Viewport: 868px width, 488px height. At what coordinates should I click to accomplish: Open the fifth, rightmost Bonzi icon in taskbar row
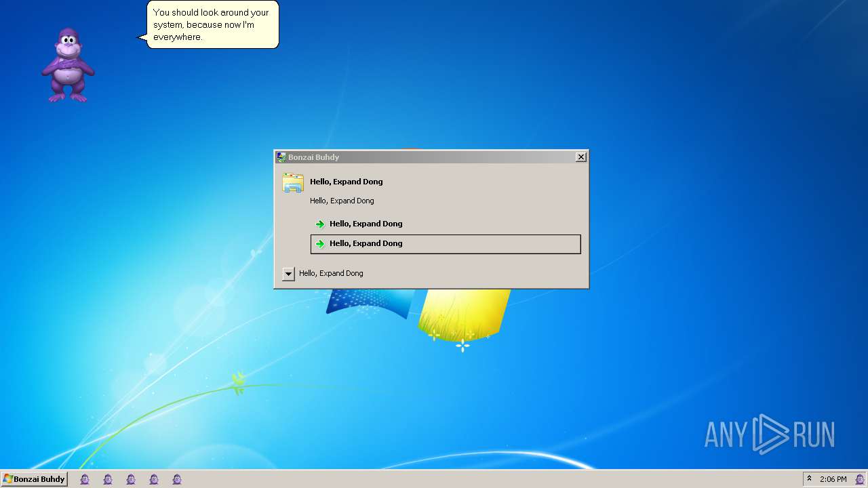(x=177, y=479)
